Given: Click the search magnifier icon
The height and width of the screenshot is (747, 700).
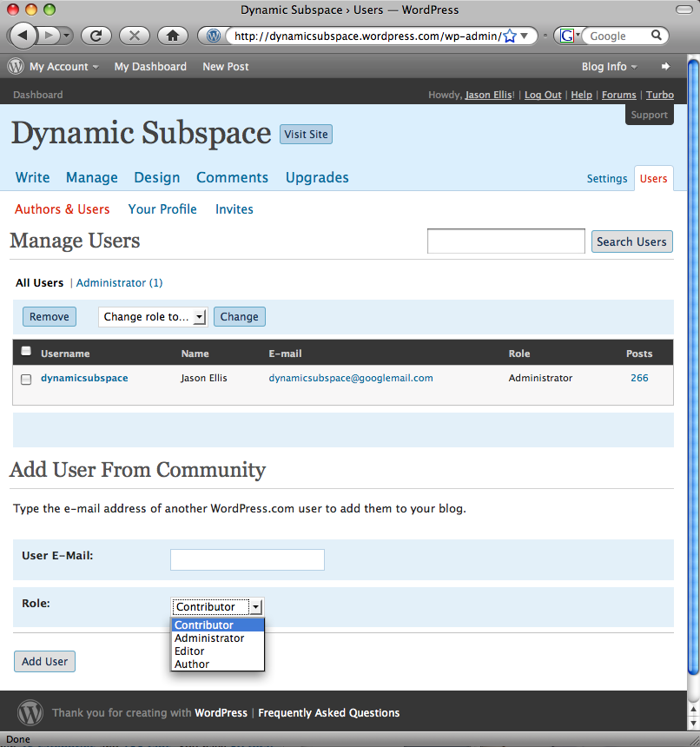Looking at the screenshot, I should click(657, 36).
